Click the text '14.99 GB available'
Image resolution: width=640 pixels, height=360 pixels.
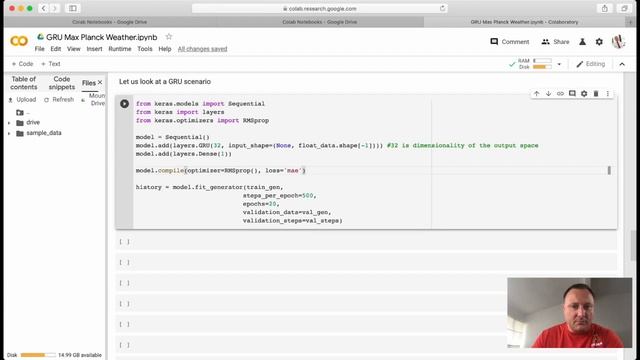[x=80, y=355]
